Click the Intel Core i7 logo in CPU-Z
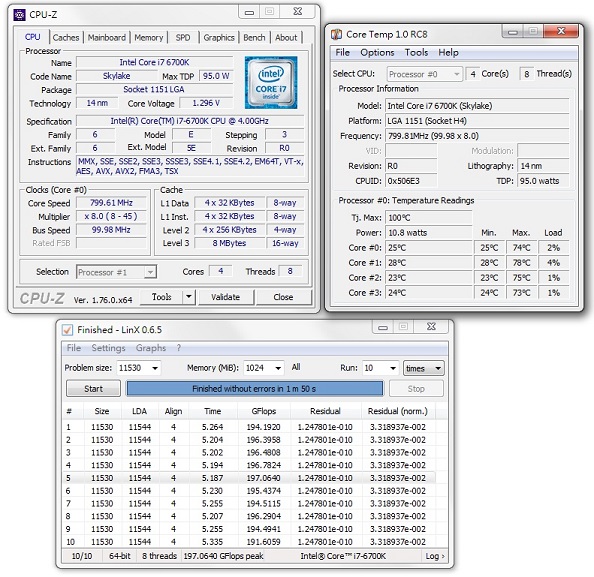This screenshot has width=594, height=577. pos(270,83)
